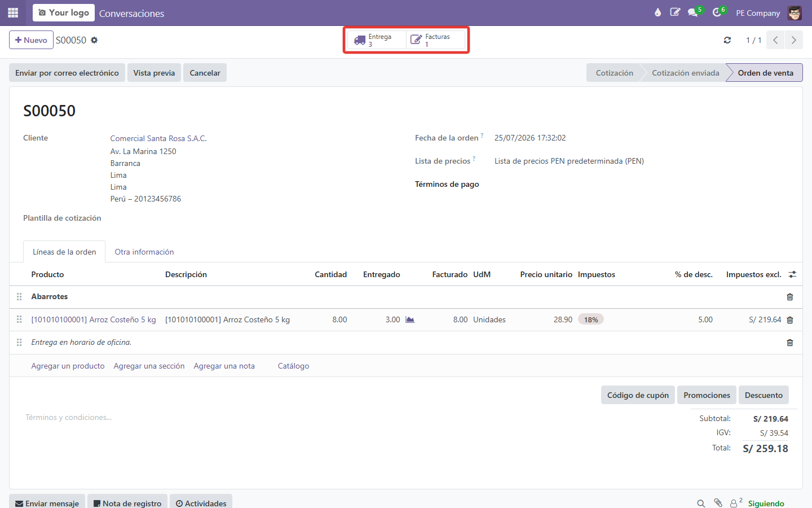Delete the Abarrotes section row
The height and width of the screenshot is (508, 812).
[789, 297]
